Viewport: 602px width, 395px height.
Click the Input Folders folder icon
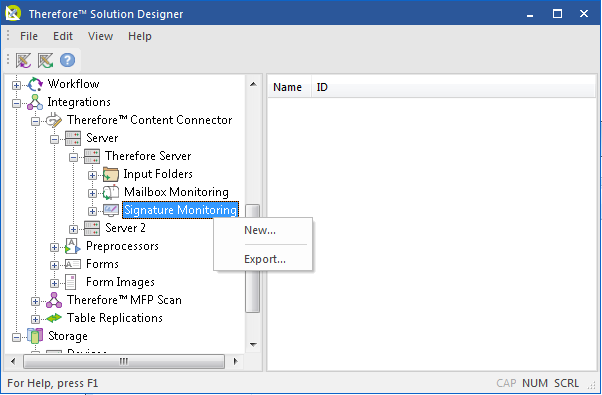point(111,174)
